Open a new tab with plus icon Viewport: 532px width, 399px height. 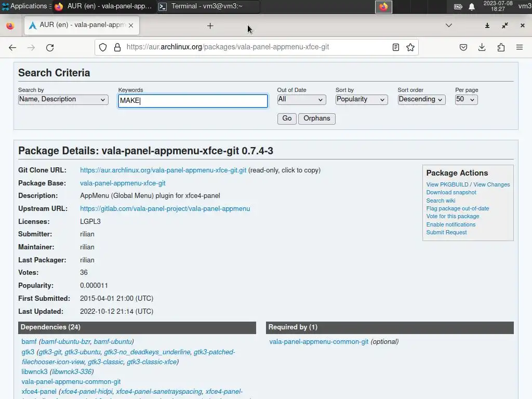(210, 26)
